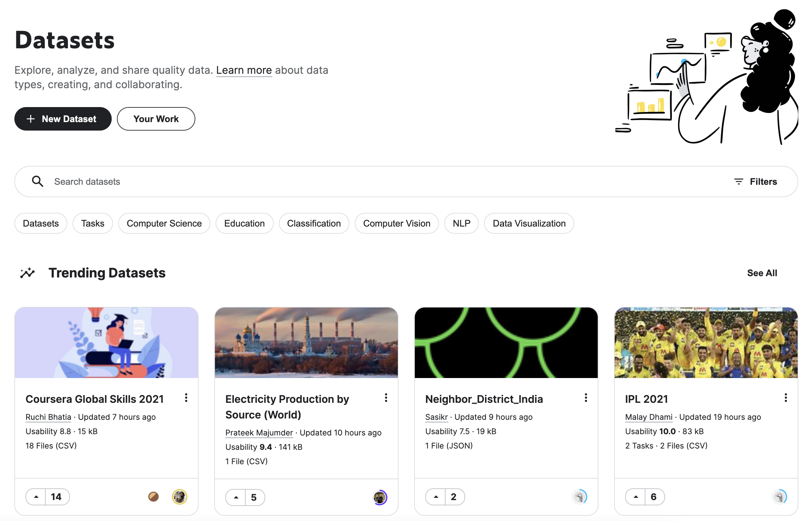812x521 pixels.
Task: Click the Trending Datasets sparkline icon
Action: pyautogui.click(x=27, y=273)
